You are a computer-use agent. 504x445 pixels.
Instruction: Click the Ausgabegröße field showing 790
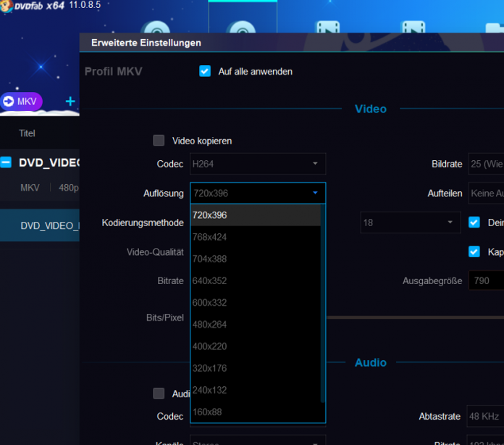[485, 280]
